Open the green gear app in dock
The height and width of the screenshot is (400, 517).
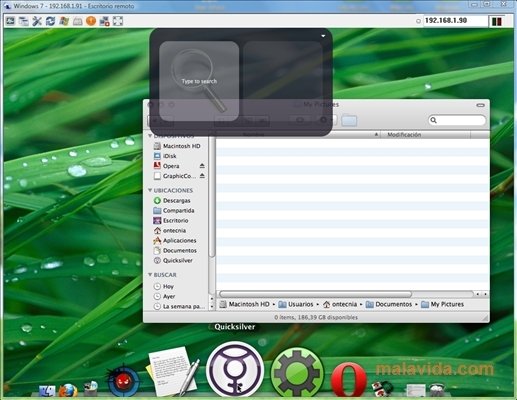coord(297,373)
